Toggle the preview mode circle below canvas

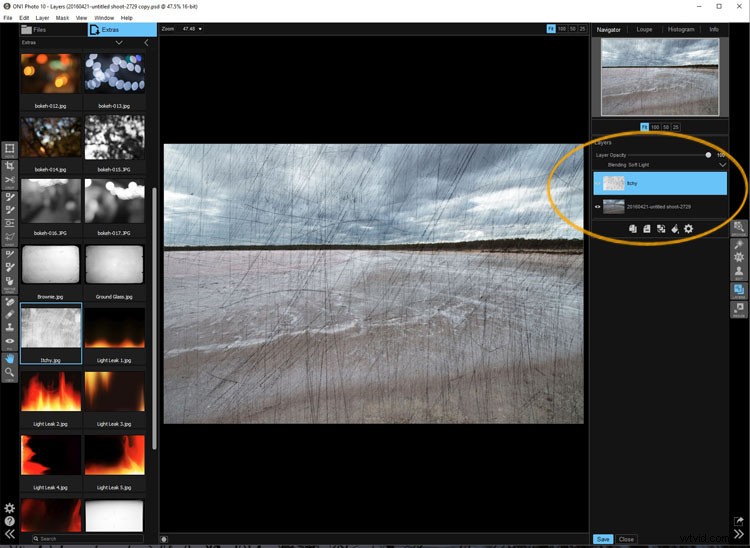coord(164,539)
